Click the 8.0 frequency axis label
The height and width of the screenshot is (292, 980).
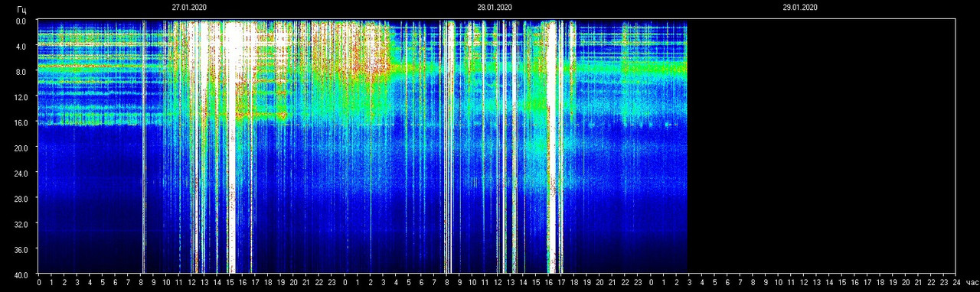coord(21,72)
